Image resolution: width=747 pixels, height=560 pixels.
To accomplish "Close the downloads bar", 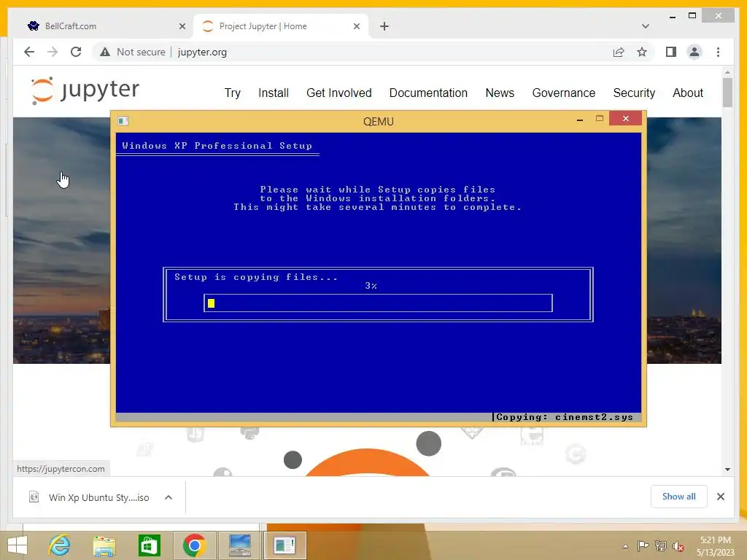I will tap(720, 497).
